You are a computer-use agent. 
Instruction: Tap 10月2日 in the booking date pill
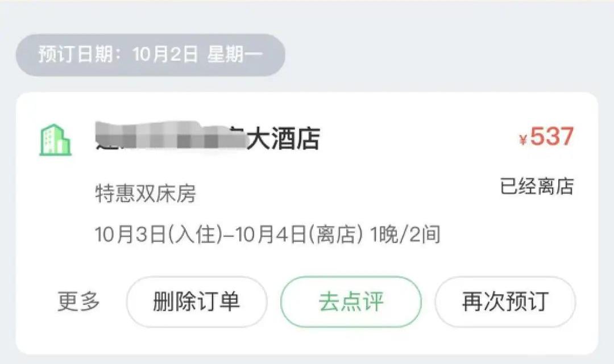tap(165, 55)
